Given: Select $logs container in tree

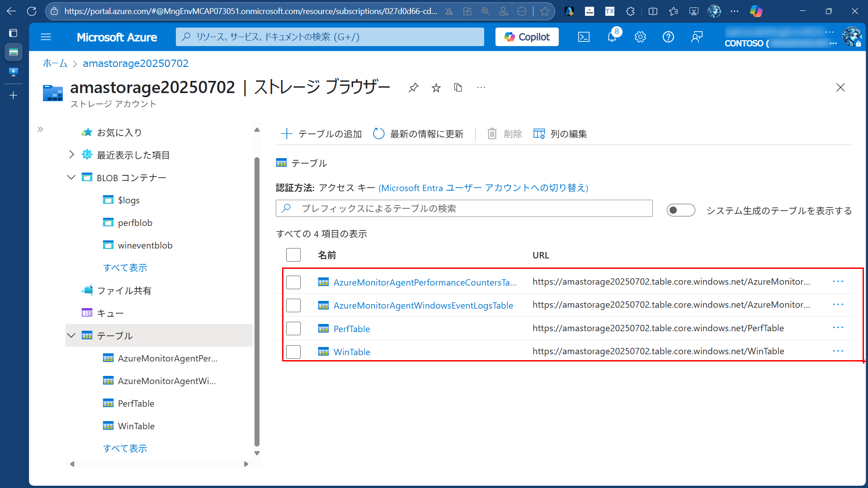Looking at the screenshot, I should click(x=129, y=200).
